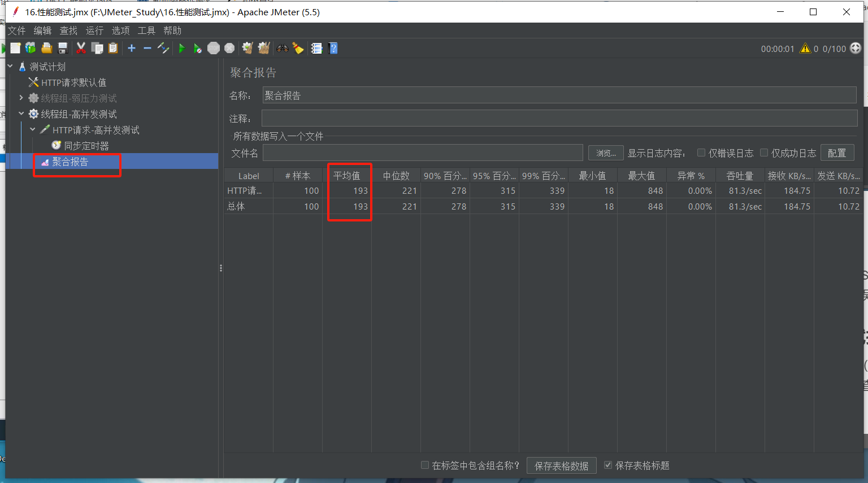868x483 pixels.
Task: Enable the 仅成功日志 checkbox
Action: pos(764,153)
